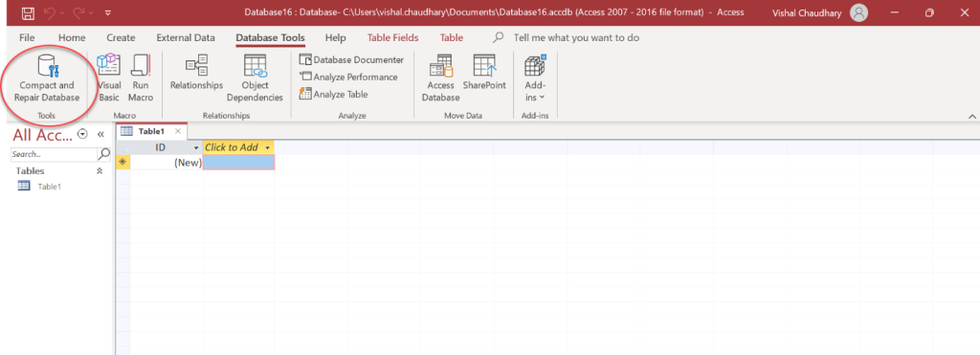Click the navigation search magnifier icon

[104, 154]
